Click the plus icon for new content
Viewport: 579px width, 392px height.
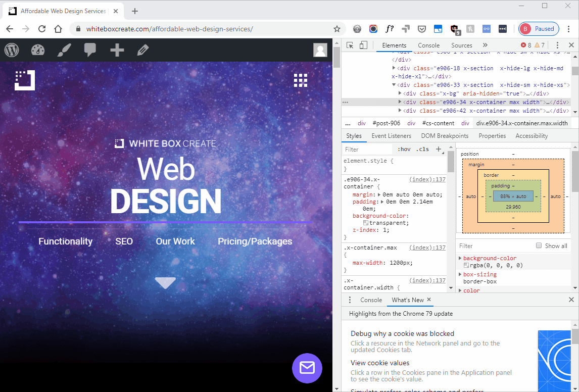click(117, 50)
